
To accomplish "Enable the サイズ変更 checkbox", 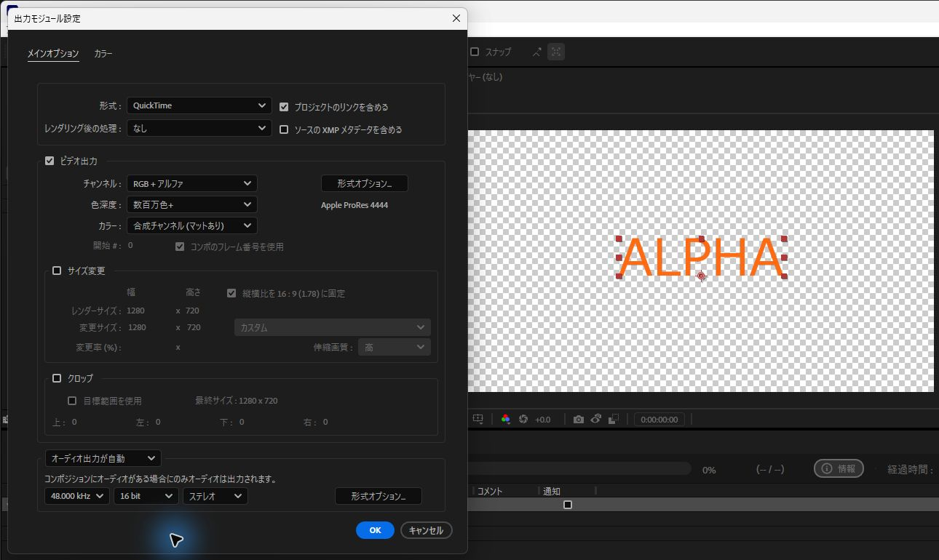I will click(57, 271).
